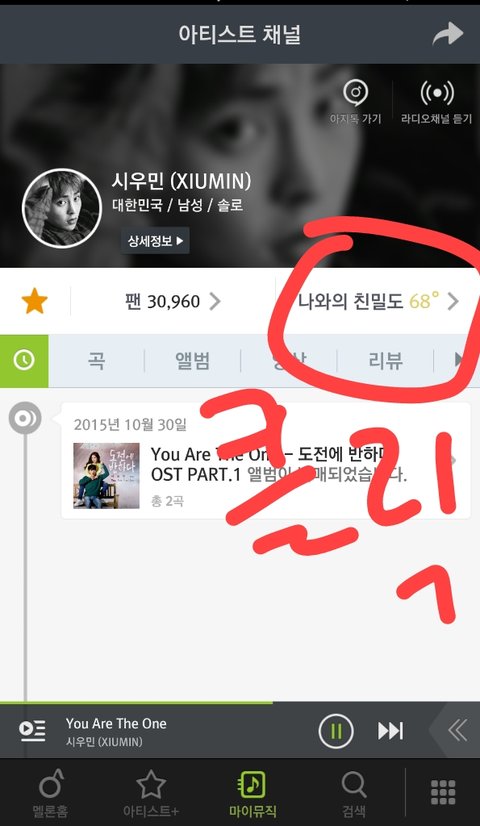Collapse the player with double chevron
This screenshot has height=826, width=480.
point(457,731)
